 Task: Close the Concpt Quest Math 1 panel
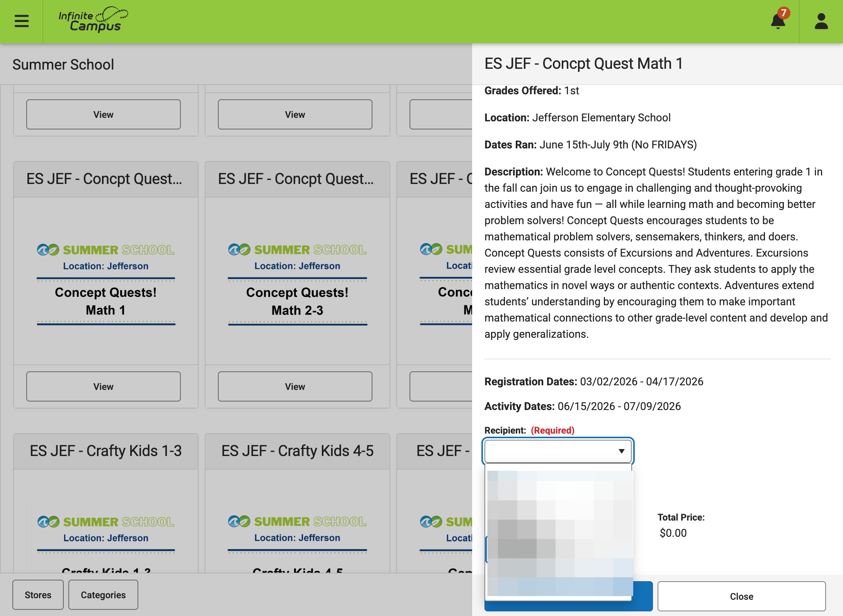pos(741,596)
